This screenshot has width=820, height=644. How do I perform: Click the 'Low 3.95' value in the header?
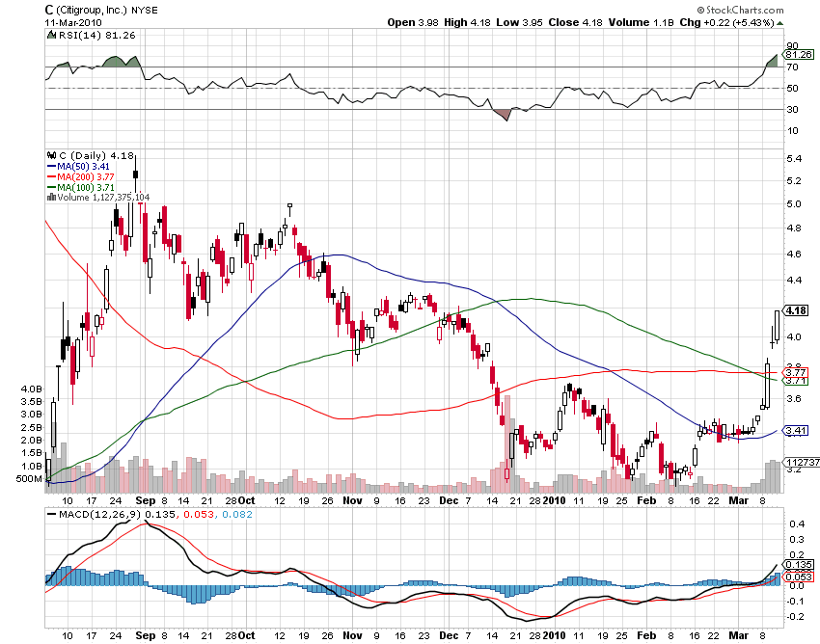point(519,22)
